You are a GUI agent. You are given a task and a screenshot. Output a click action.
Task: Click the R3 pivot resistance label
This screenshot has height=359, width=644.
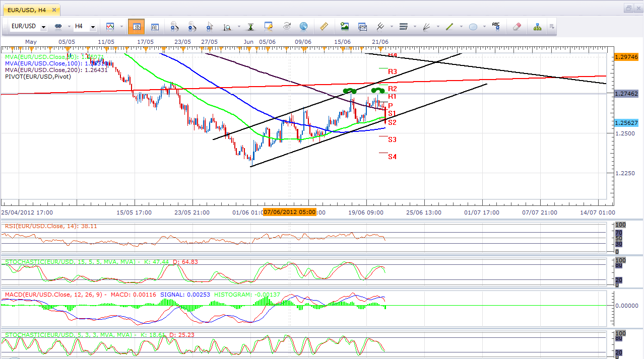click(x=393, y=72)
